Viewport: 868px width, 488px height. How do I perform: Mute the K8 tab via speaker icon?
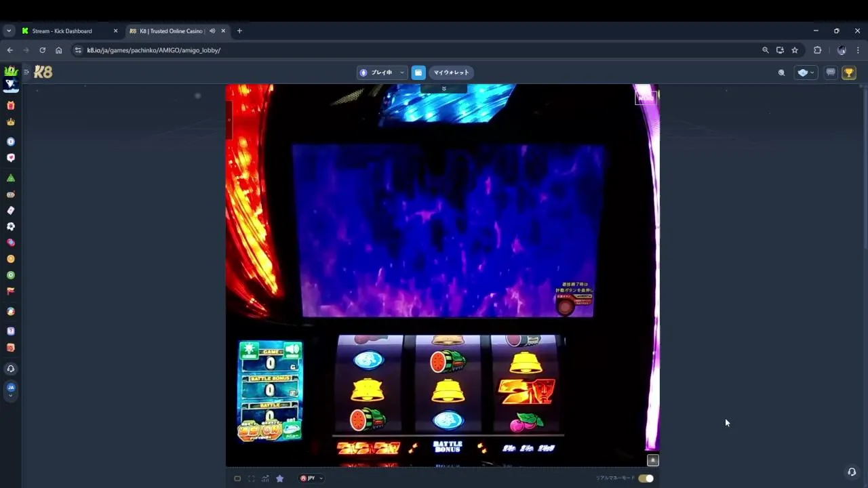[x=212, y=31]
